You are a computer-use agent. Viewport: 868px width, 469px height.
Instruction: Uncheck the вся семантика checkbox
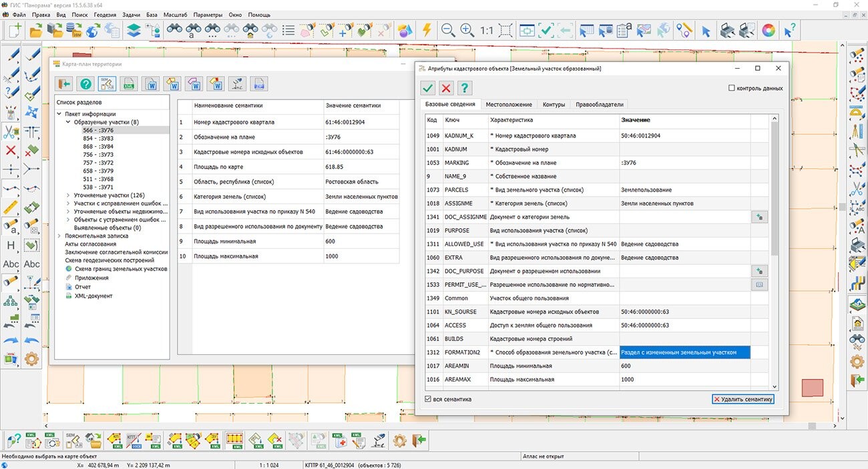coord(428,399)
